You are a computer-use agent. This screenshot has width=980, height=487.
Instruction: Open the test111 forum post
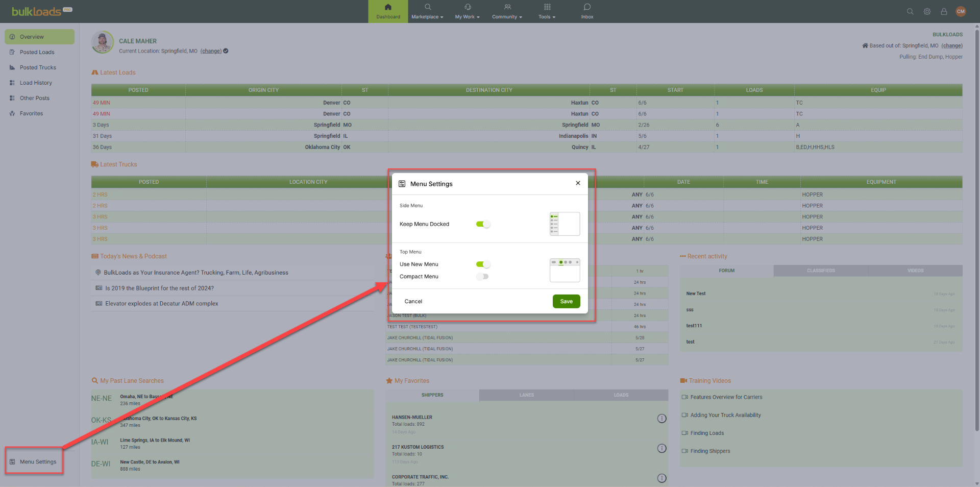coord(694,326)
